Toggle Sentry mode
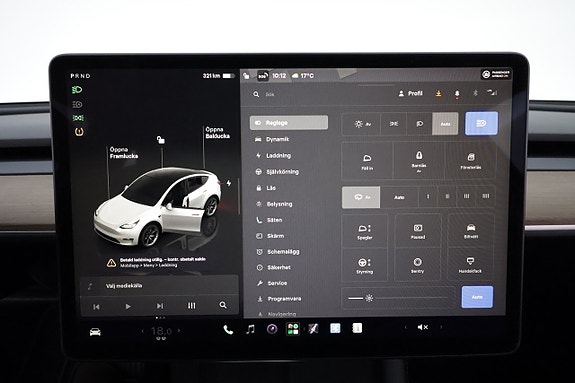This screenshot has width=575, height=383. click(x=418, y=265)
